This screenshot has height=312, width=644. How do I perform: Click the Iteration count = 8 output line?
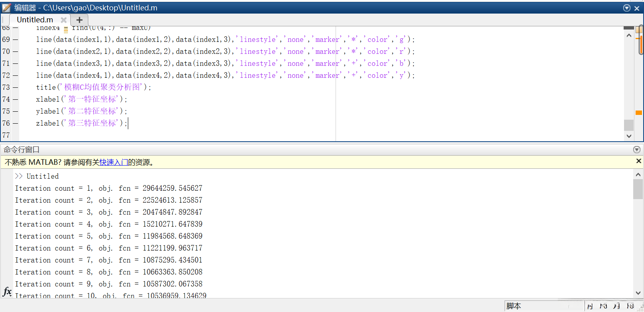click(x=109, y=272)
